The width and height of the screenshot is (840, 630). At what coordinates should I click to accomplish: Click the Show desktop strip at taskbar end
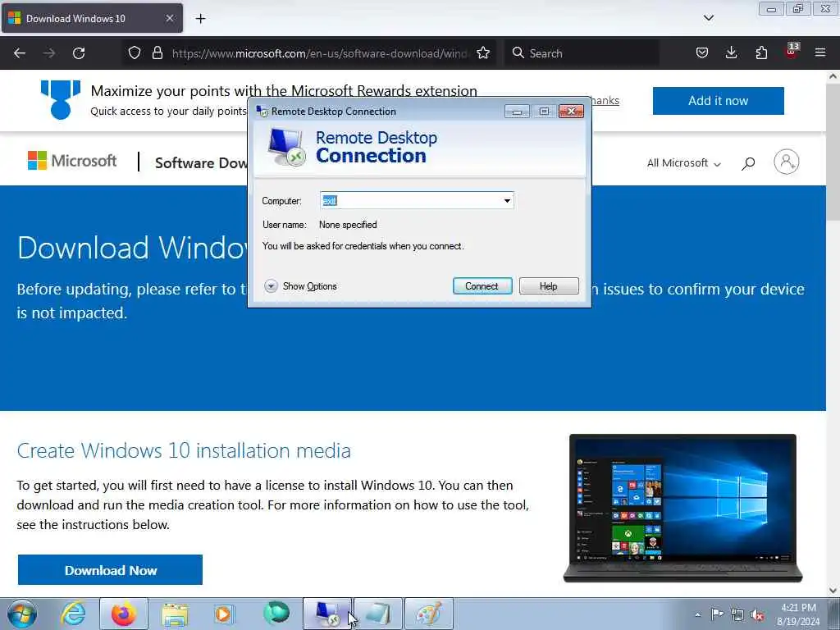click(834, 614)
